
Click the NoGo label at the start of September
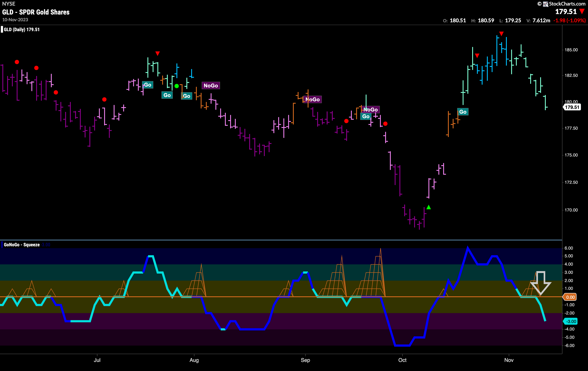coord(313,99)
